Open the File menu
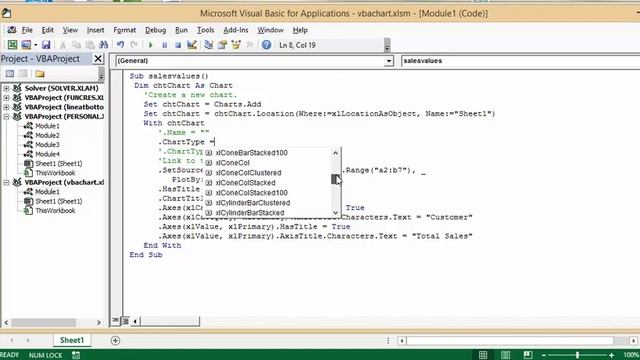The image size is (640, 360). click(x=27, y=30)
